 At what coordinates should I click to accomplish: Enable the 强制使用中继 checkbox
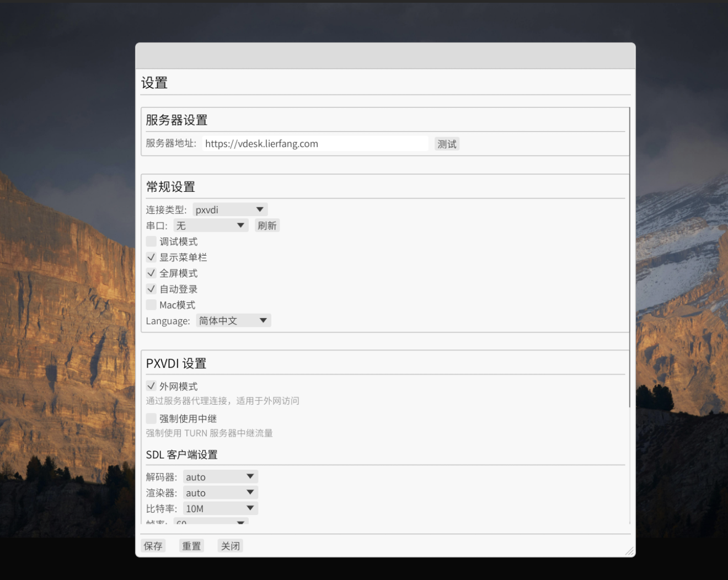tap(151, 418)
